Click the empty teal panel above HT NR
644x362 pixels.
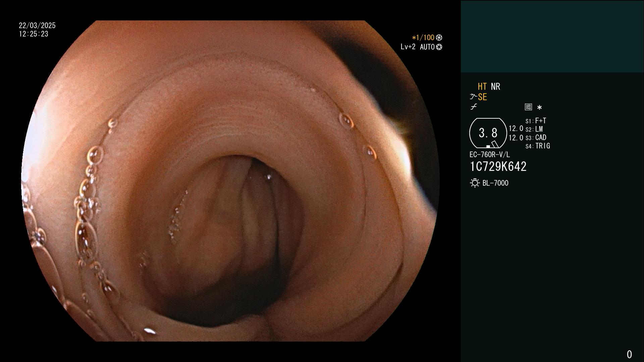coord(552,36)
